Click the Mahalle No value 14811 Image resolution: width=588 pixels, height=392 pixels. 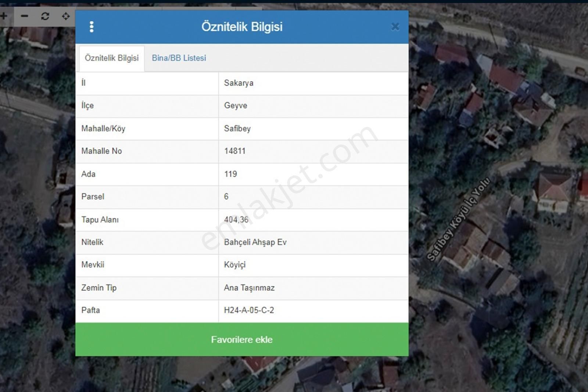coord(234,151)
